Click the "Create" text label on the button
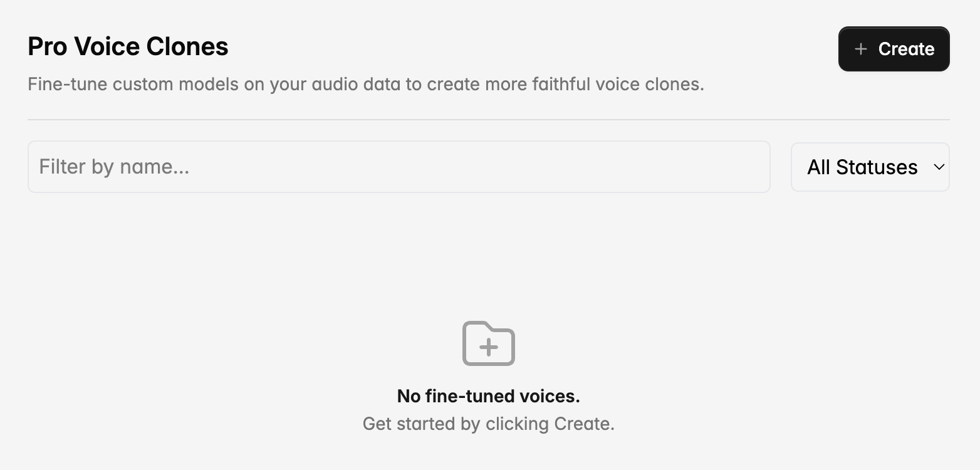The width and height of the screenshot is (980, 470). pyautogui.click(x=906, y=49)
